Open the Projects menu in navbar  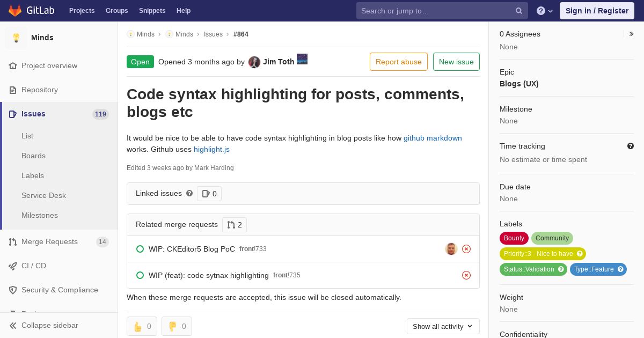(82, 11)
